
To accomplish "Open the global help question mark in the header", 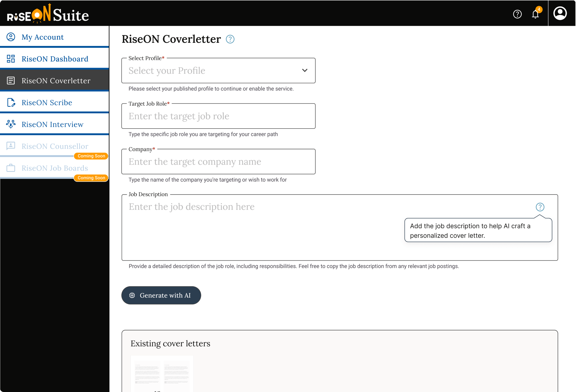I will [517, 14].
